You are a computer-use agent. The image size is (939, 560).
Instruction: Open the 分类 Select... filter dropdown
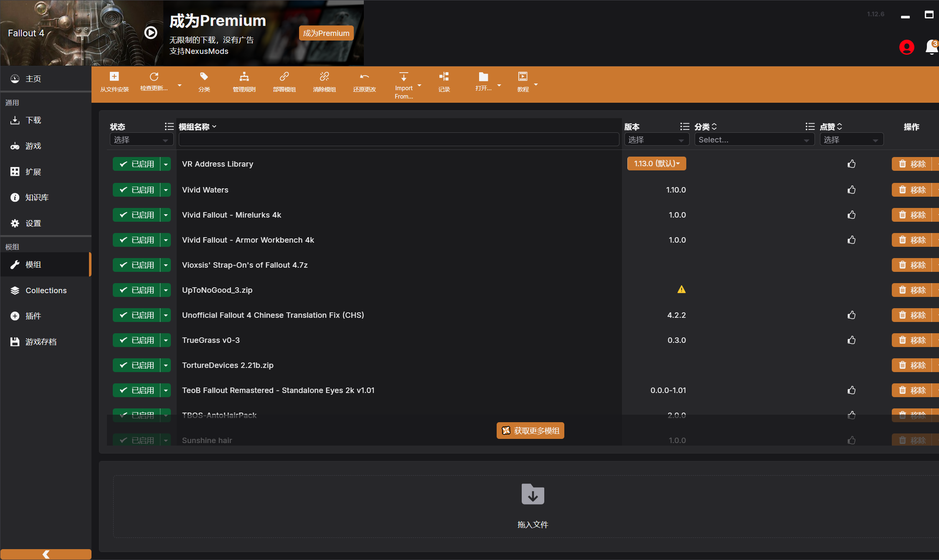click(754, 140)
